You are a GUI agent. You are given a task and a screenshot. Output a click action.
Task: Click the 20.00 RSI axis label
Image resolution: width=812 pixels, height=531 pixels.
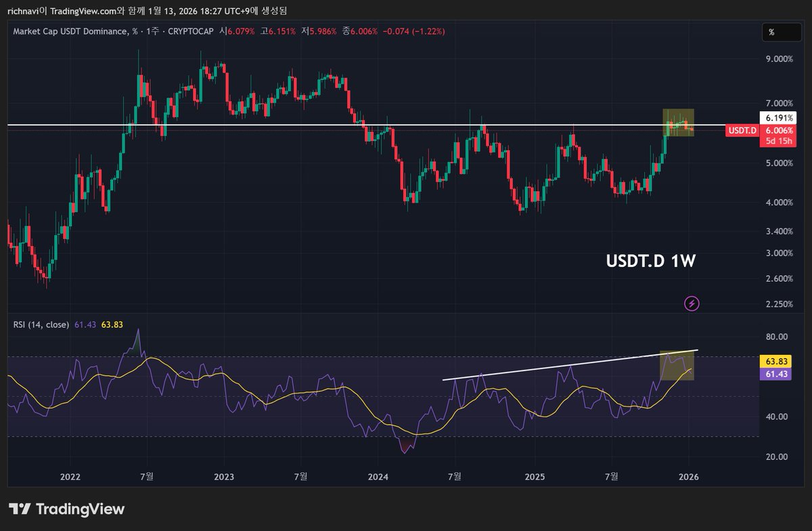point(776,456)
